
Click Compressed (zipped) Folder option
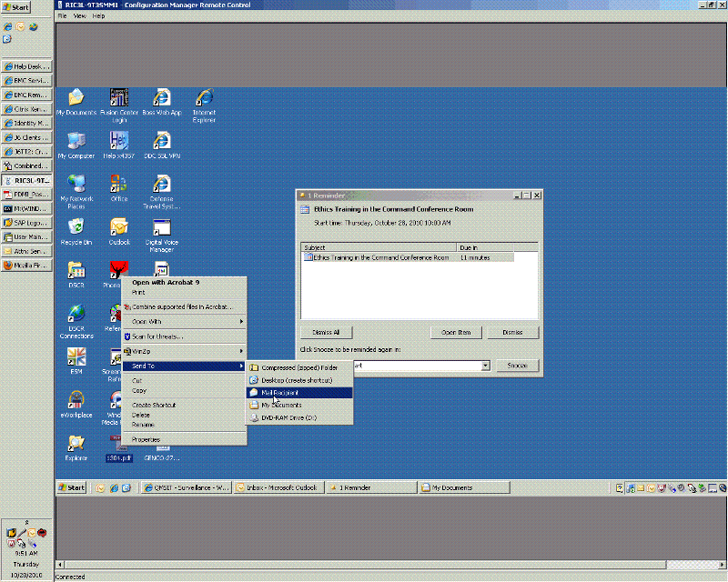click(299, 367)
